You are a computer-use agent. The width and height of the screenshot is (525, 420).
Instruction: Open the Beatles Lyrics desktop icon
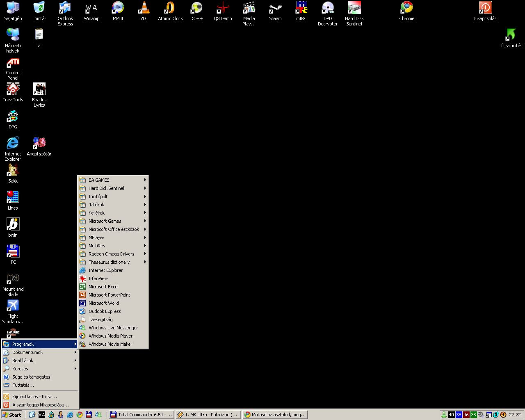coord(39,95)
